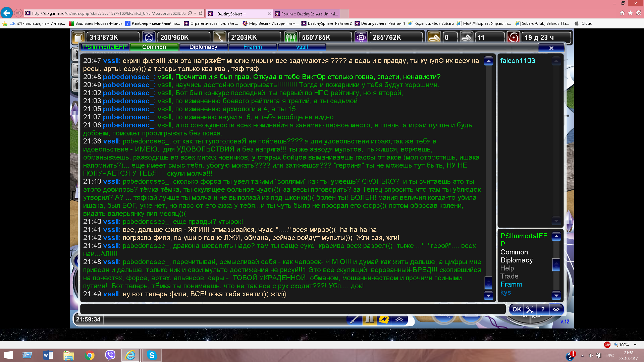Select Trade channel in channel list

tap(509, 276)
